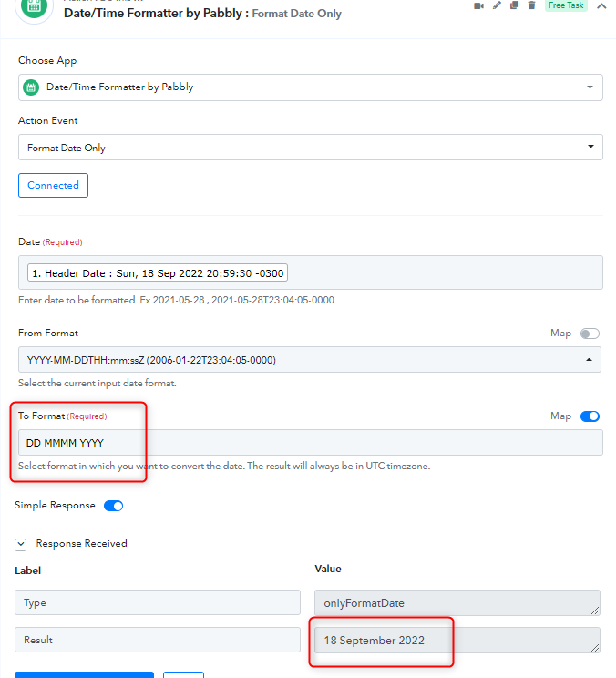Toggle the Simple Response switch
The height and width of the screenshot is (678, 616).
coord(114,506)
